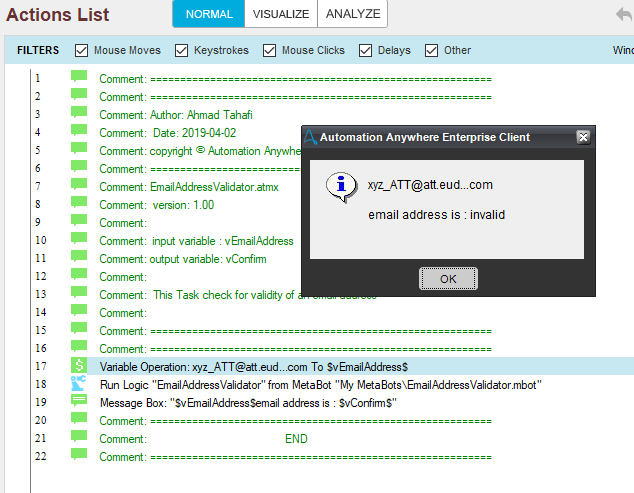Select the 'output variable: vConfirm' comment
634x493 pixels.
(x=183, y=259)
